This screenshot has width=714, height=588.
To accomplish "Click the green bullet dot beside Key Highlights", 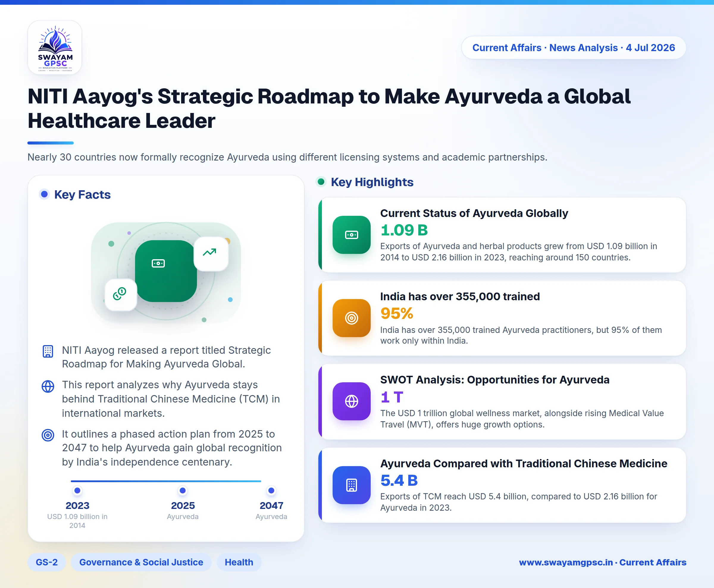I will coord(321,182).
